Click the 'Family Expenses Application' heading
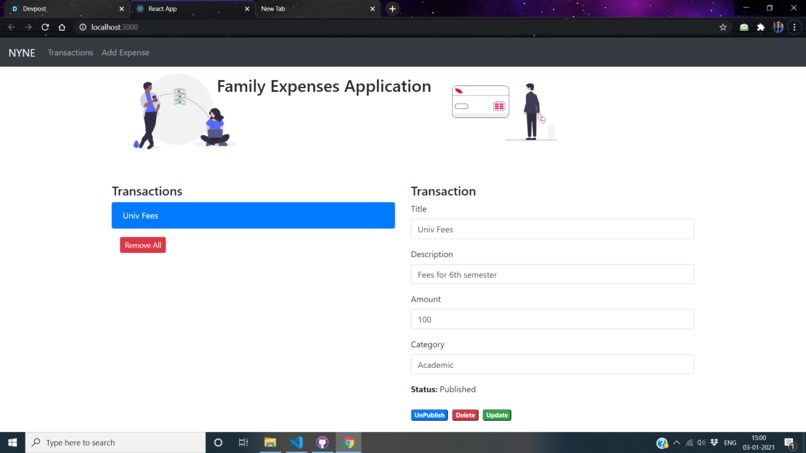This screenshot has height=453, width=806. [324, 86]
